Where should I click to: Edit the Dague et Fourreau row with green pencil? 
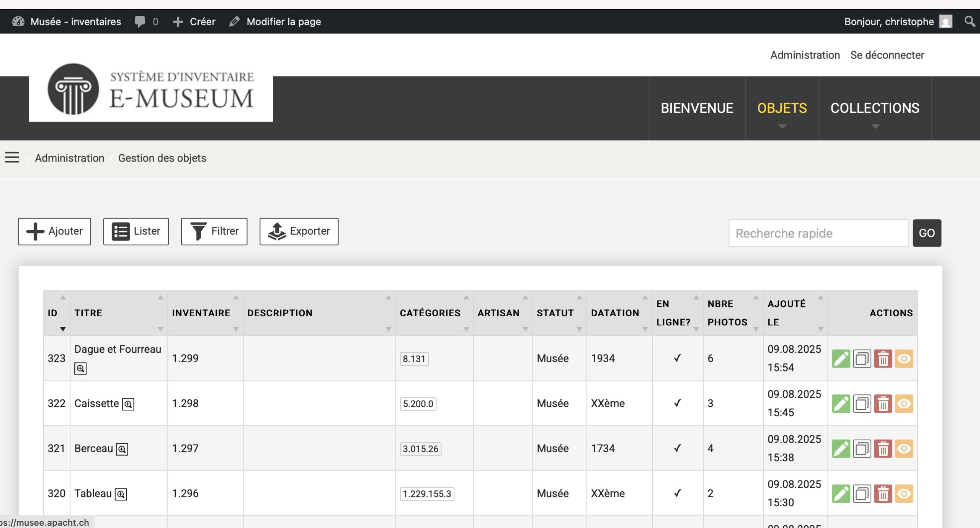coord(841,359)
